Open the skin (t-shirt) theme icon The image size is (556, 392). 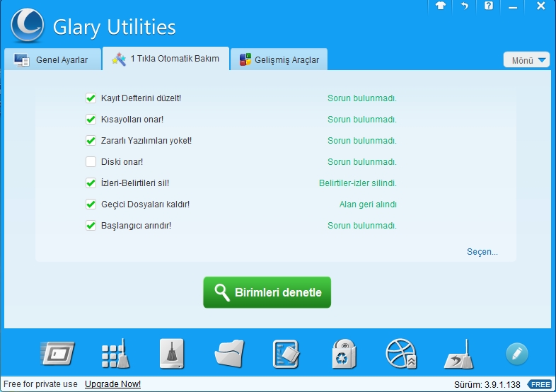(441, 6)
